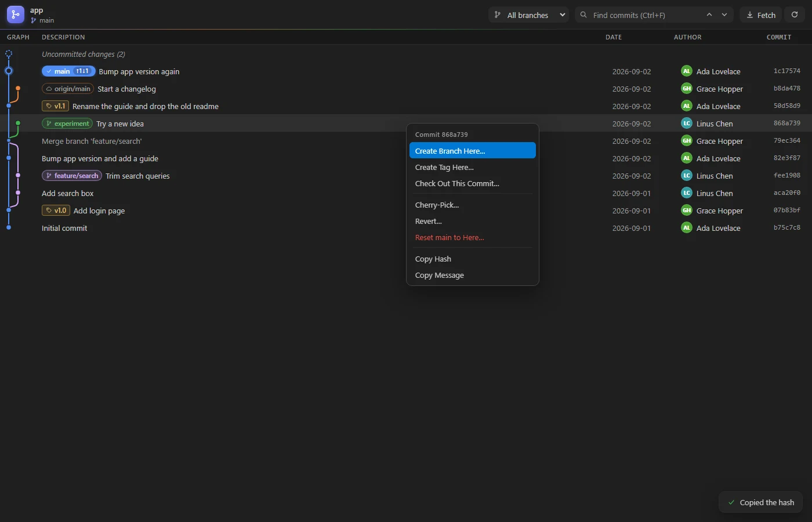This screenshot has height=522, width=812.
Task: Click the "Copied the hash" notification toast
Action: pyautogui.click(x=761, y=502)
